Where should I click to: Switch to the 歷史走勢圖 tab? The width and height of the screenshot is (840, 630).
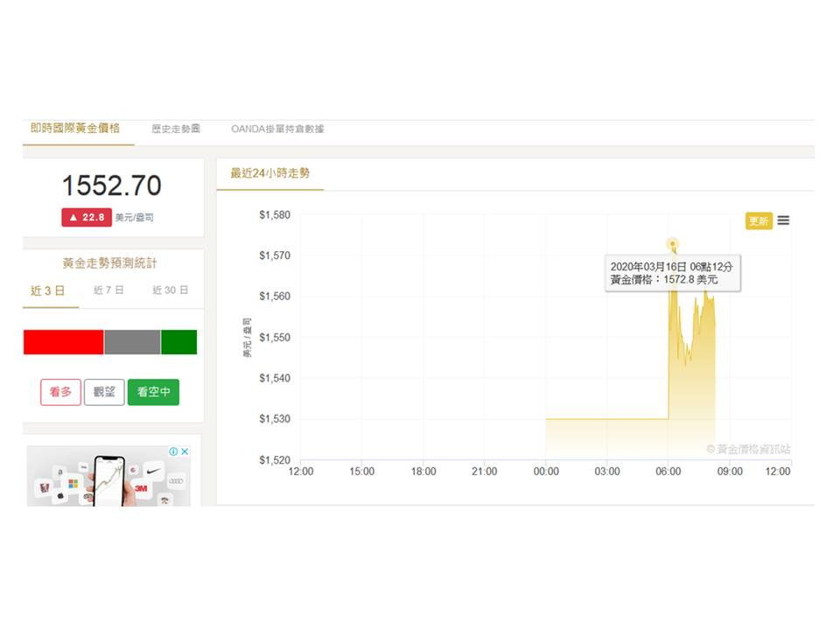(176, 129)
